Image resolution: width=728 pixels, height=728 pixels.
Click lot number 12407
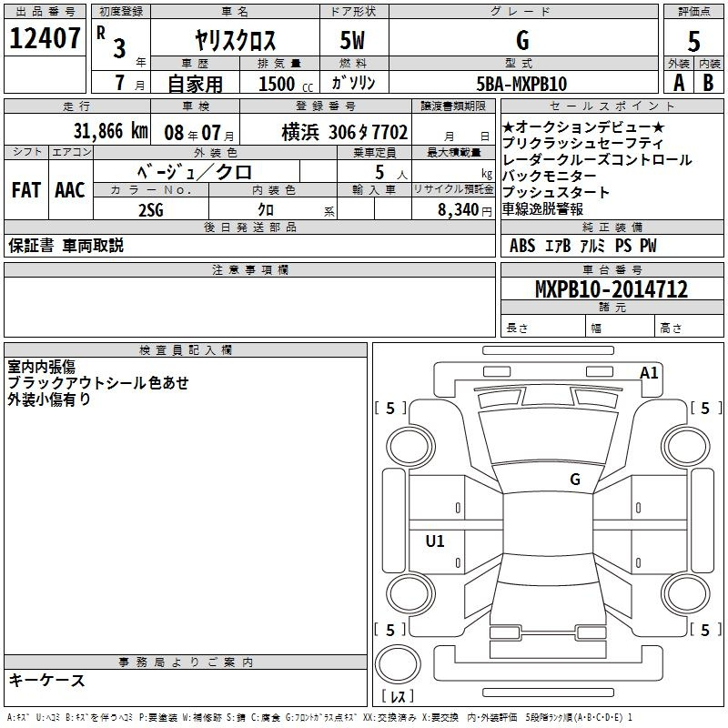[45, 38]
